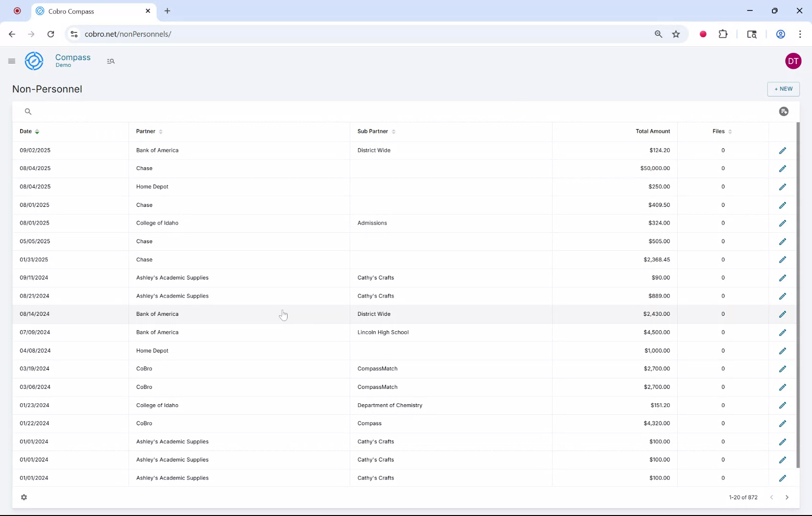
Task: Click the table search magnifier icon
Action: [x=28, y=111]
